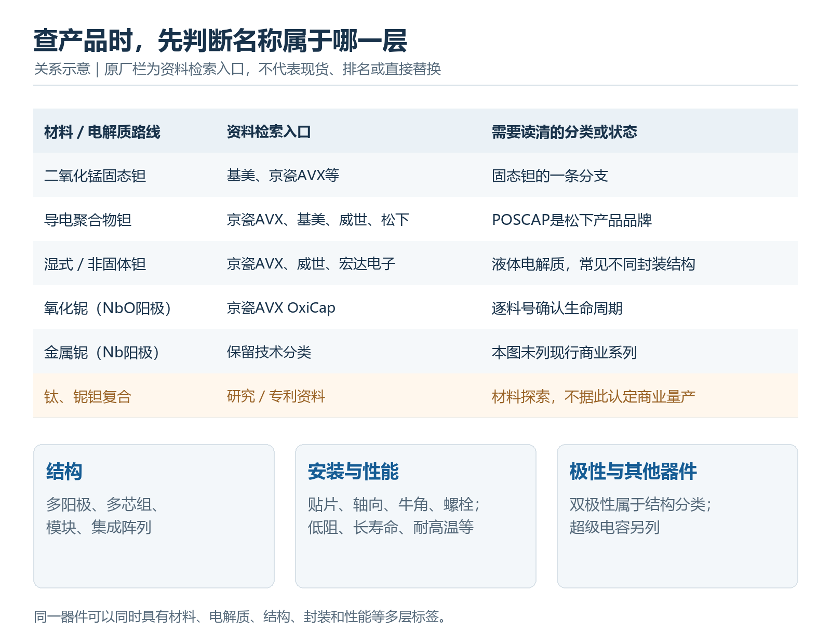Screen dimensions: 831x644
Task: Click the text 模块、集成阵列
Action: (x=99, y=527)
